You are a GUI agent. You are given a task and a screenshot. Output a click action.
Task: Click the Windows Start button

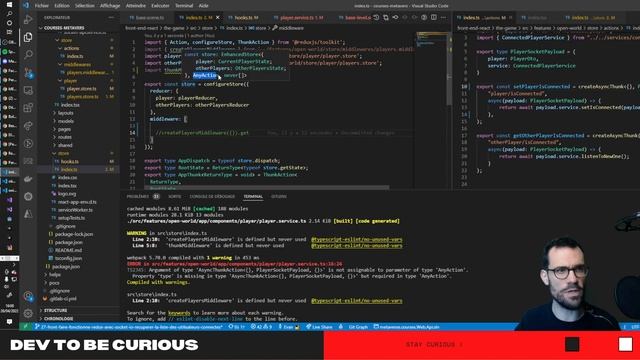coord(9,4)
